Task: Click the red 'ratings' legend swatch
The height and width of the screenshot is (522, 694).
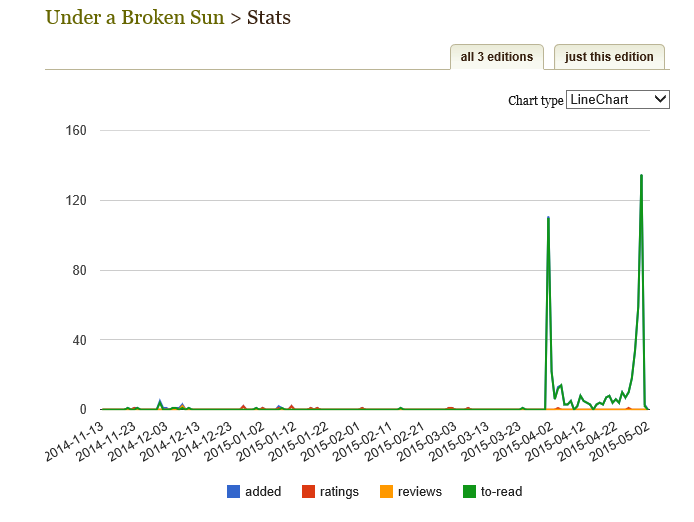Action: click(309, 491)
